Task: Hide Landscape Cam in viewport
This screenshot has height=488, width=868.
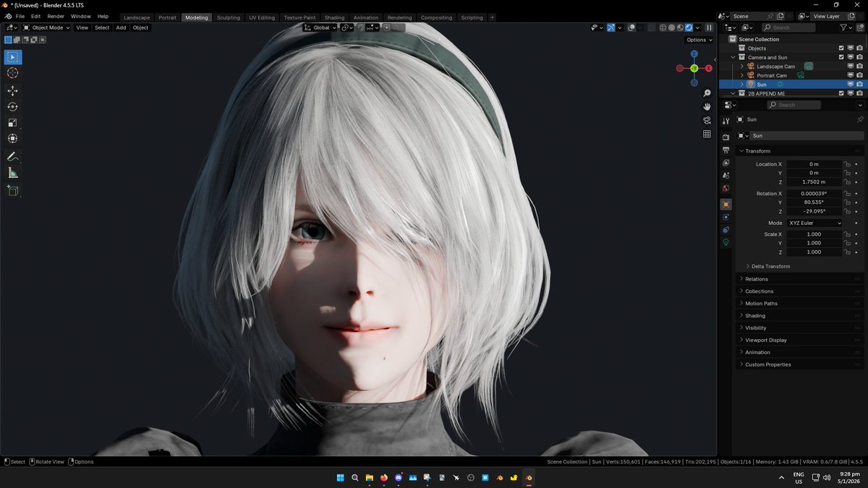Action: 851,67
